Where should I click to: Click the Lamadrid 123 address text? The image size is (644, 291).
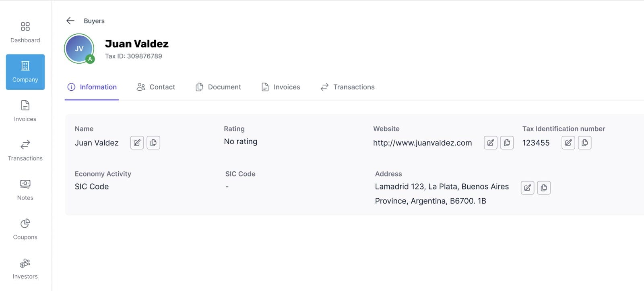[x=442, y=194]
